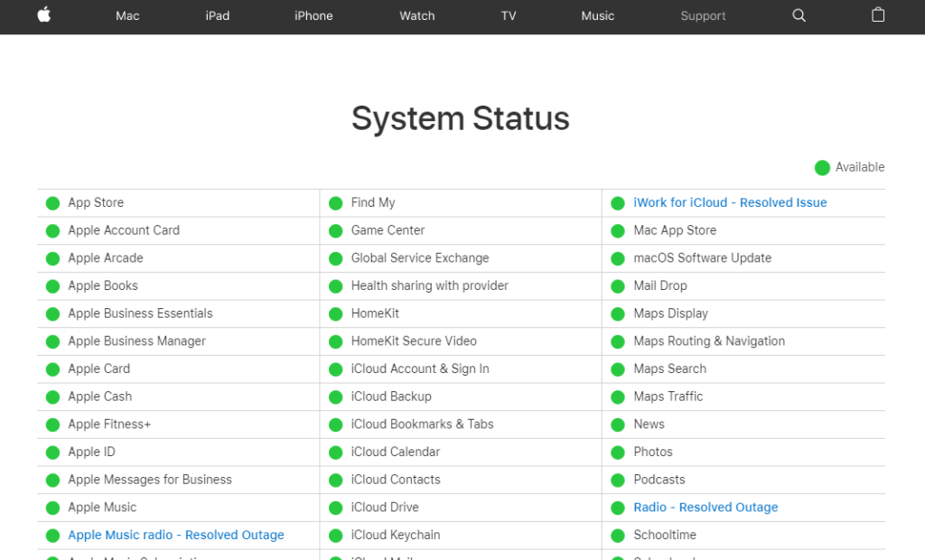925x560 pixels.
Task: Click the green dot next to iWork for iCloud
Action: [618, 203]
